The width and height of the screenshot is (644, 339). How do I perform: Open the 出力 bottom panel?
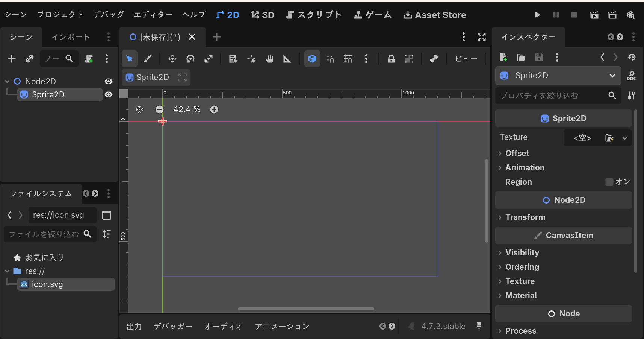134,327
